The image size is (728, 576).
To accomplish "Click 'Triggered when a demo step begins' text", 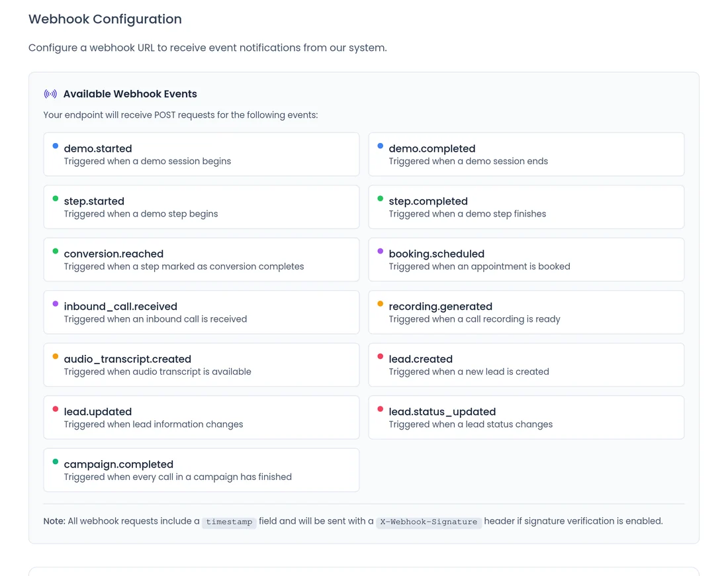I will [x=141, y=214].
